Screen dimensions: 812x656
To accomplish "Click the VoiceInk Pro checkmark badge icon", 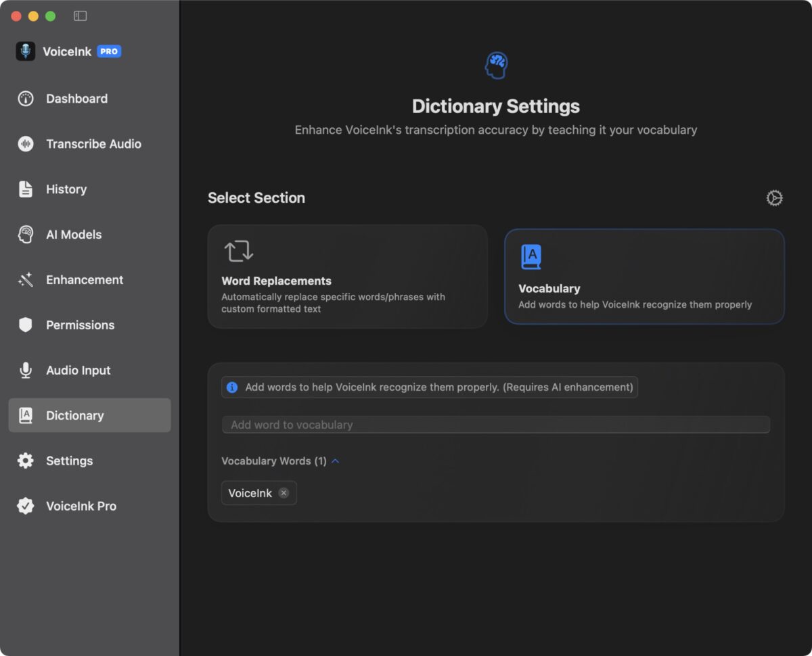I will click(x=26, y=507).
